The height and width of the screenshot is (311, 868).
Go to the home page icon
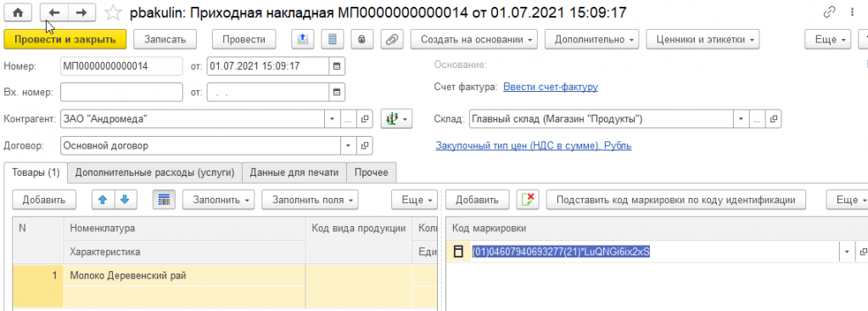click(x=19, y=12)
